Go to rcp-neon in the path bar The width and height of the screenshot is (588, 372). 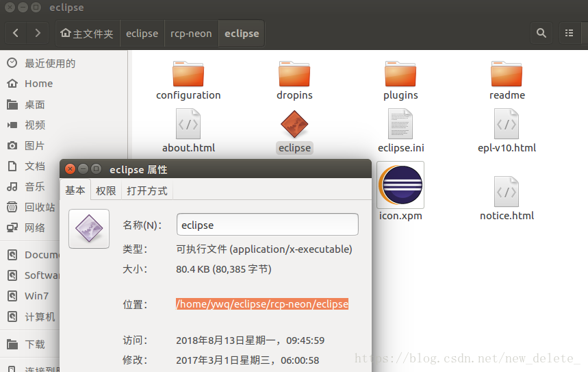pyautogui.click(x=191, y=33)
